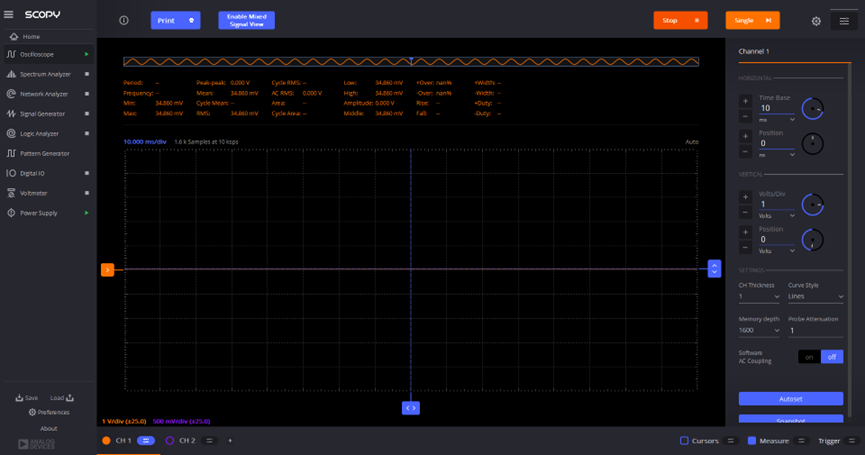This screenshot has width=865, height=455.
Task: Click the Print button
Action: [175, 20]
